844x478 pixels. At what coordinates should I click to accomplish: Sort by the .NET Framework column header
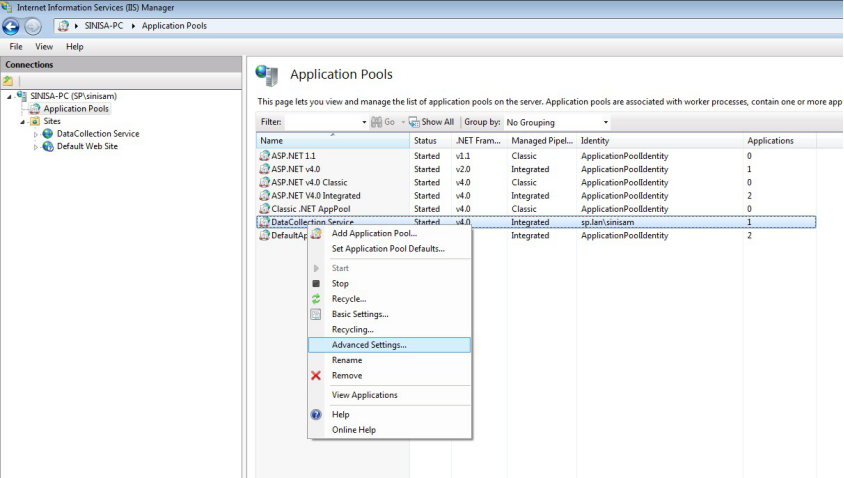[479, 140]
